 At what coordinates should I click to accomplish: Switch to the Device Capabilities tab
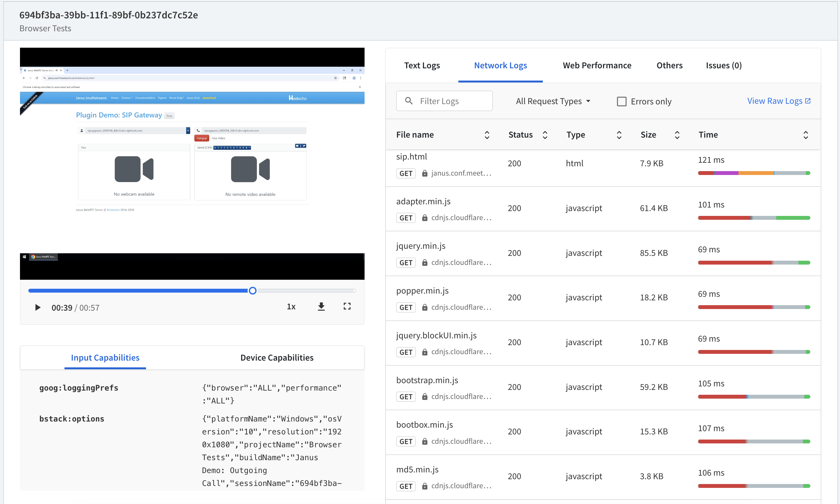coord(277,357)
